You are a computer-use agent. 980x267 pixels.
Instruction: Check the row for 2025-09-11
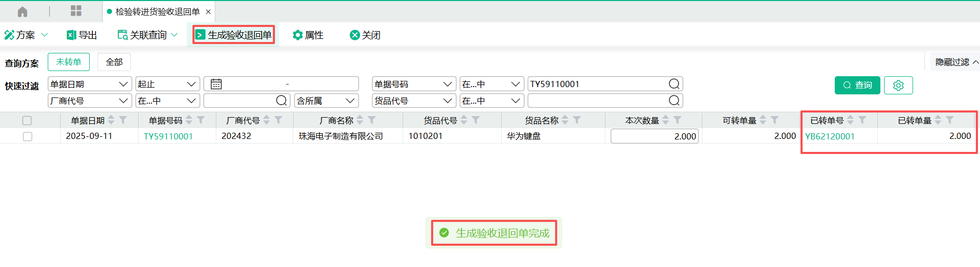point(27,136)
